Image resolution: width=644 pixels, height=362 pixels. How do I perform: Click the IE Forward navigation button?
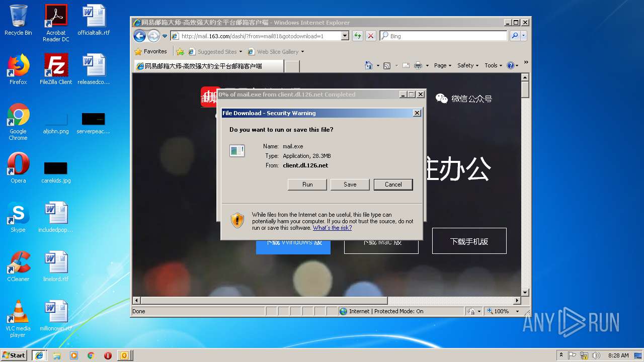pos(153,36)
